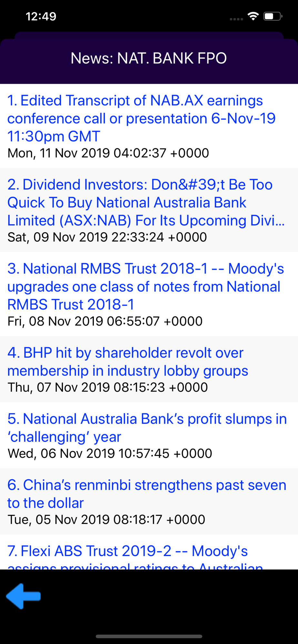The height and width of the screenshot is (644, 298).
Task: Tap the cellular signal dots
Action: (236, 19)
